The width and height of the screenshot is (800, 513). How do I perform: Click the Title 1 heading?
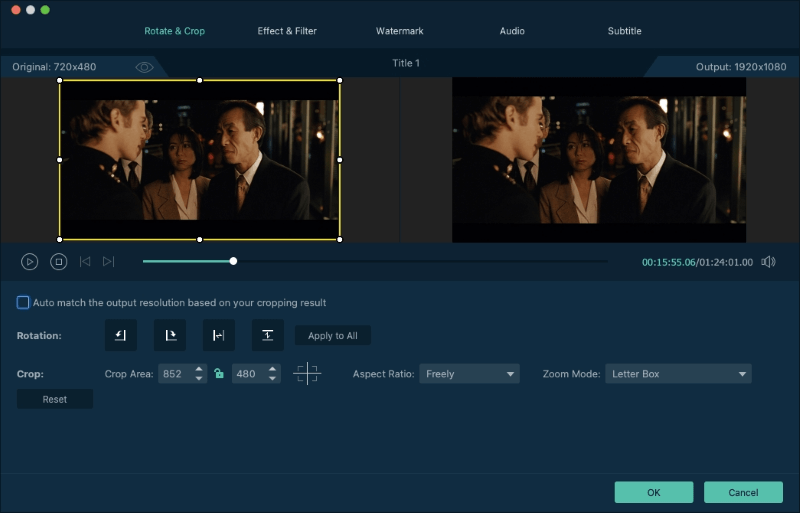(406, 63)
